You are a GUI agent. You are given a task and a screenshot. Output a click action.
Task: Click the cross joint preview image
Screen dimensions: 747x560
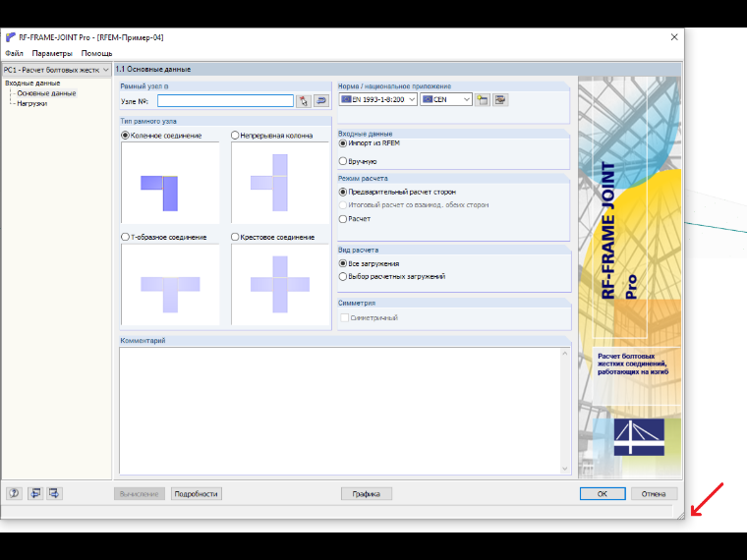click(x=280, y=285)
